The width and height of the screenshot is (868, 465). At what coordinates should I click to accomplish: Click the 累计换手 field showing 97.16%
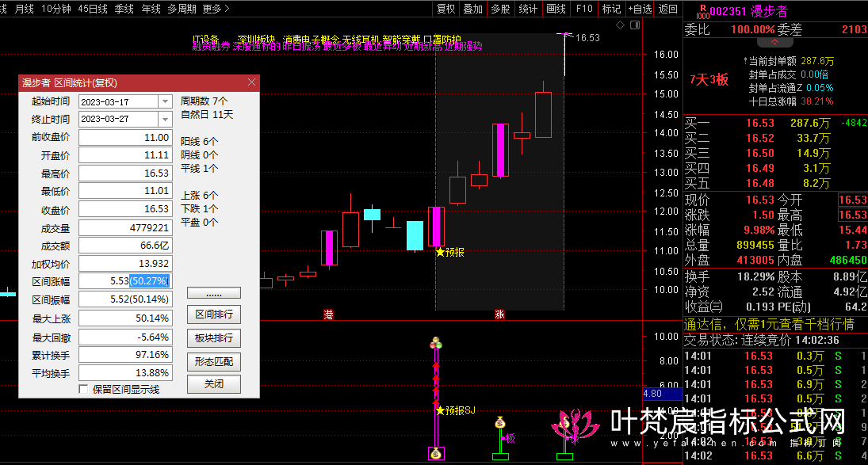point(126,354)
